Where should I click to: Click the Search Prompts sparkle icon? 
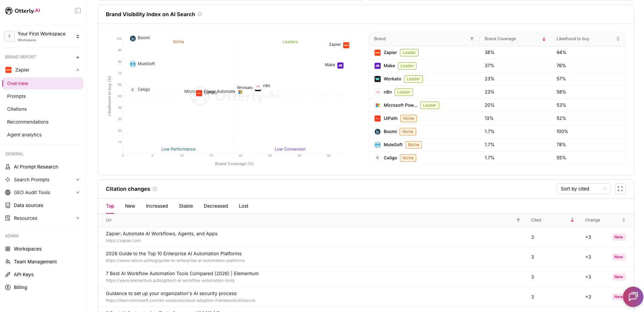pos(8,180)
